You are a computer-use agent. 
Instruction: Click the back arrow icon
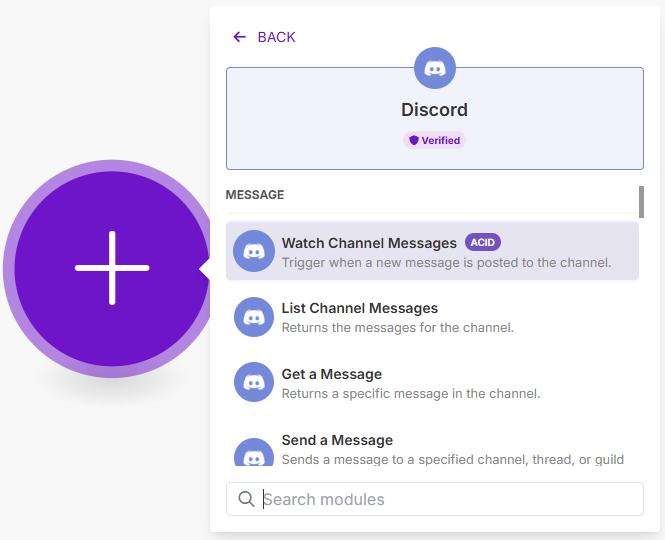point(239,37)
